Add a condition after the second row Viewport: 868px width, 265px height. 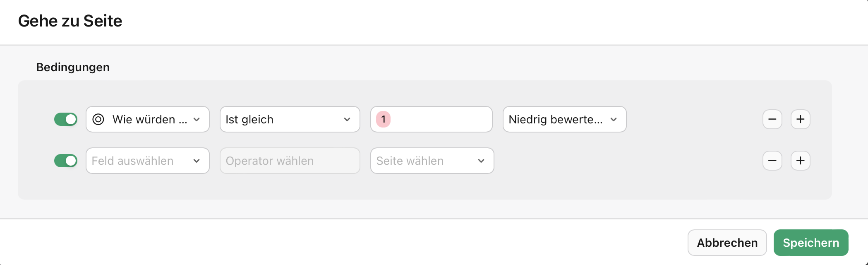coord(800,161)
